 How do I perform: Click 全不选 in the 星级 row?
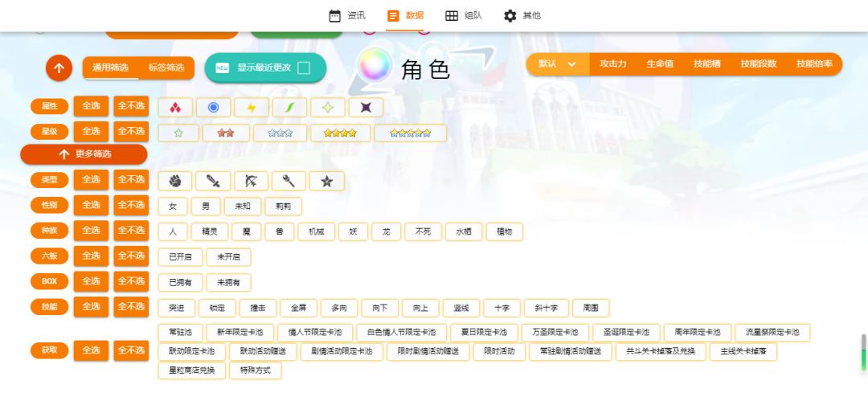point(131,131)
